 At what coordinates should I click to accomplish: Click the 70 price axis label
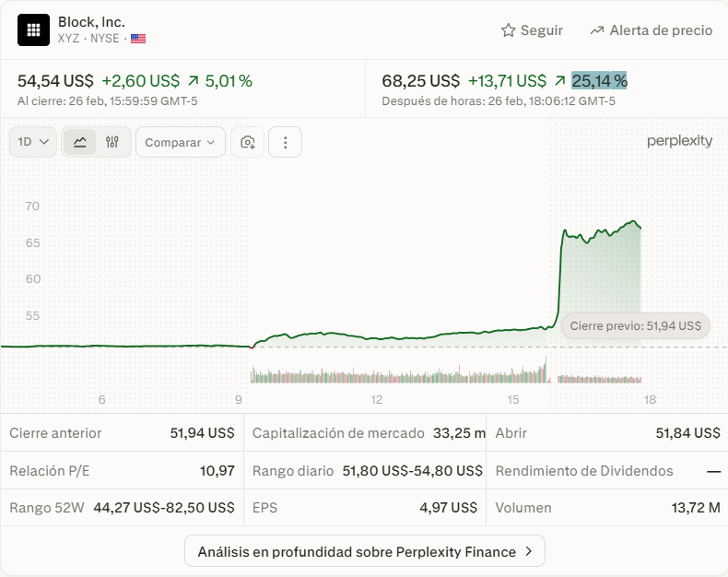point(32,206)
